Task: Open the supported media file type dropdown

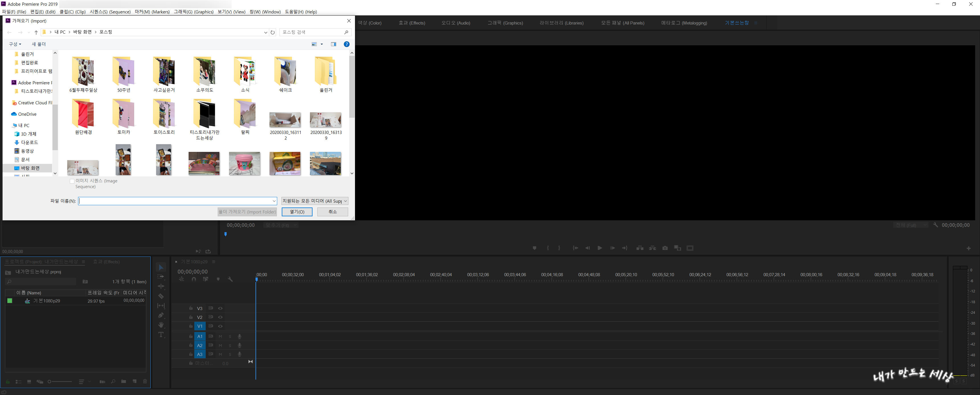Action: (314, 201)
